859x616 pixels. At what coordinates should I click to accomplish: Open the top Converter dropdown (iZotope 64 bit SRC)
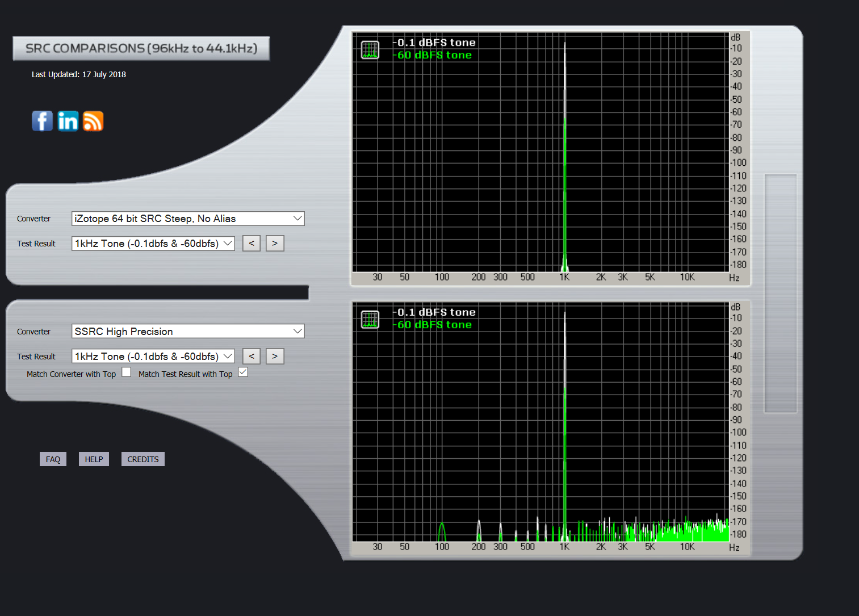(x=188, y=219)
